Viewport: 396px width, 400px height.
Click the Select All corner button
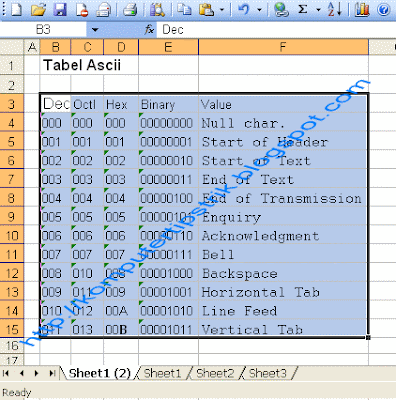coord(12,47)
